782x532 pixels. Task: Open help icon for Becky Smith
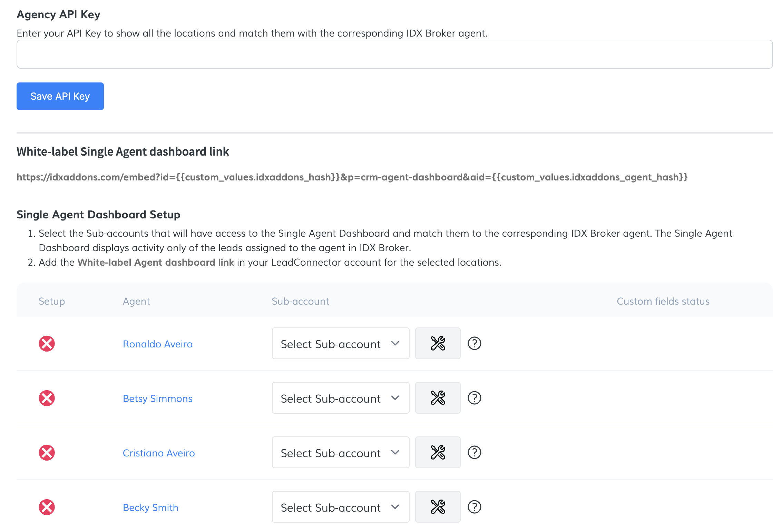click(x=474, y=507)
